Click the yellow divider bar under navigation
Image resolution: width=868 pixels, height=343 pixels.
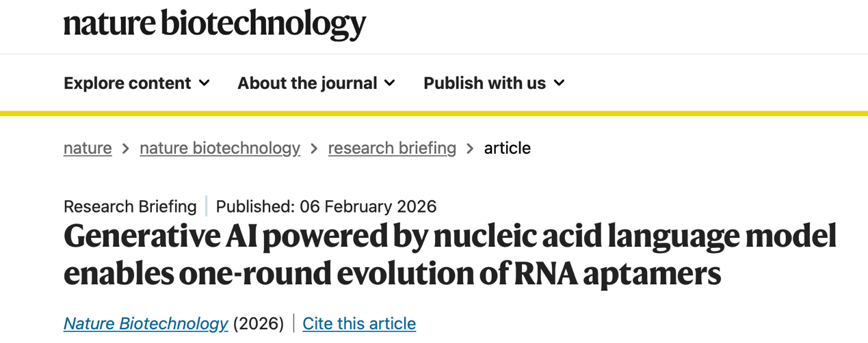[434, 113]
